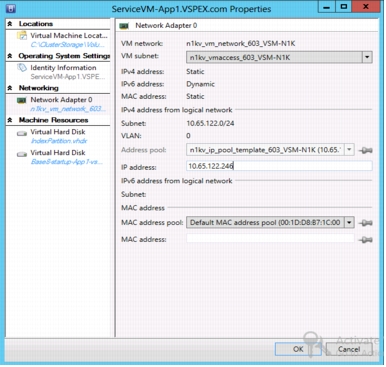The image size is (386, 367).
Task: Click the n1kv_vm_network_603 sidebar subtext
Action: tap(68, 109)
